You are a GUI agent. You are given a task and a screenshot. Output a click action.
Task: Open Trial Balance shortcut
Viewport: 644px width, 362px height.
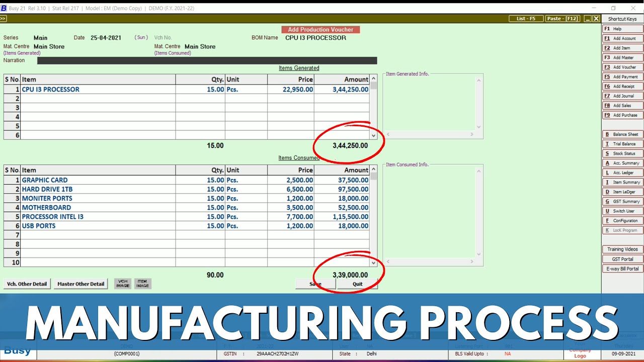622,144
